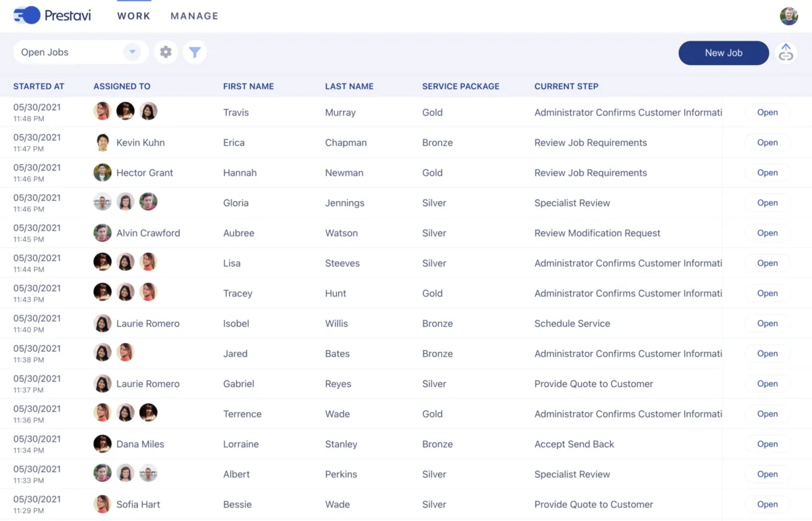812x521 pixels.
Task: Sort by STARTED AT column header
Action: 39,86
